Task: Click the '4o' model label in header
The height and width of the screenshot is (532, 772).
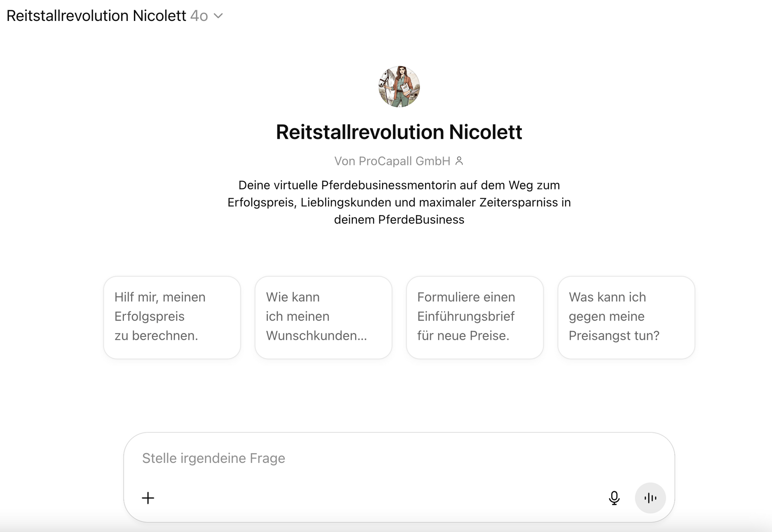Action: [x=199, y=16]
